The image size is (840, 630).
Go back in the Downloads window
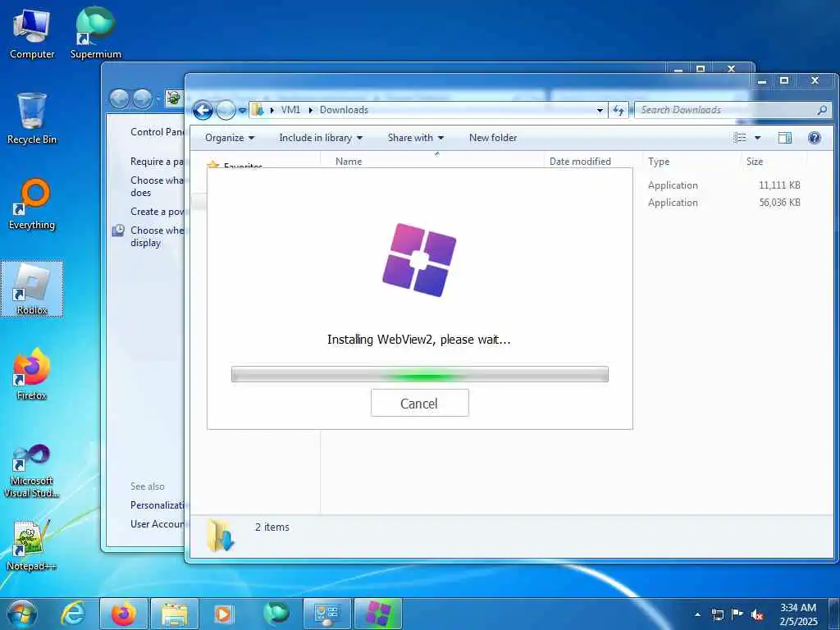click(x=203, y=111)
